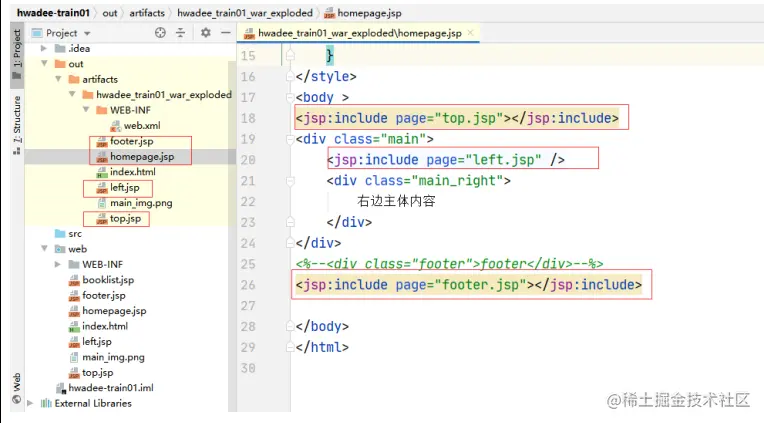Select footer.jsp in the web folder
Screen dimensions: 764x423
pos(104,295)
